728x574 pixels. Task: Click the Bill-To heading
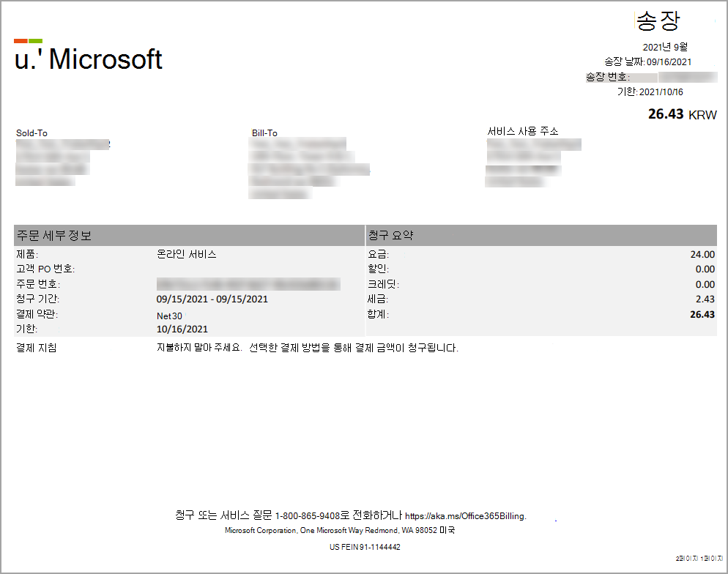pos(264,133)
